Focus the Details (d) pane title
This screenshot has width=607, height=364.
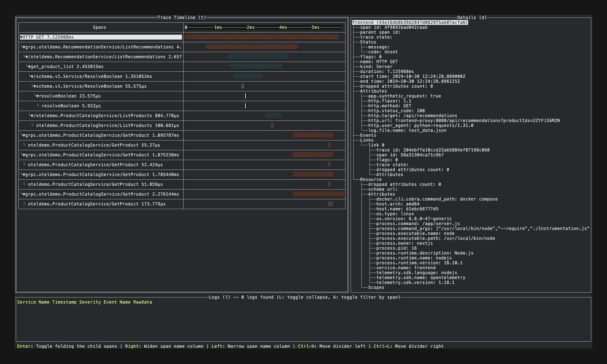pyautogui.click(x=472, y=18)
